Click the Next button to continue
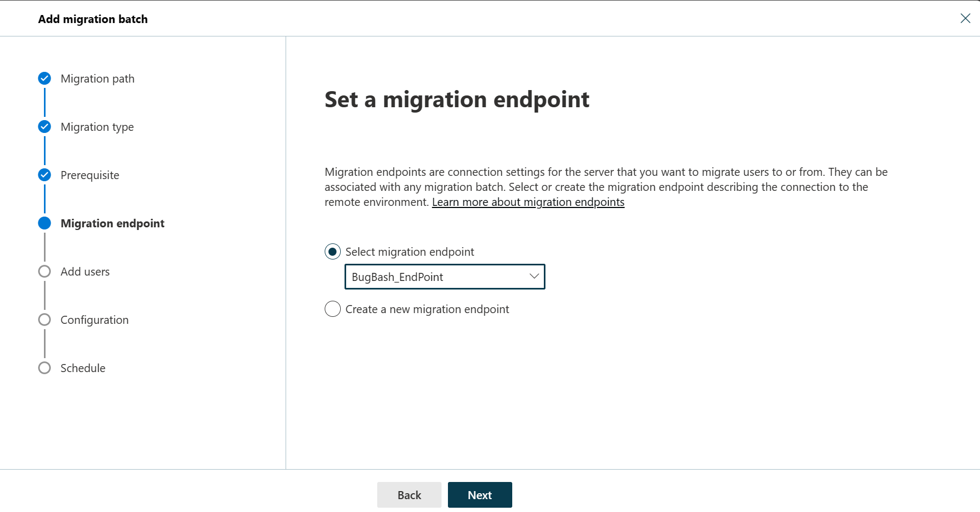The height and width of the screenshot is (512, 980). tap(480, 494)
